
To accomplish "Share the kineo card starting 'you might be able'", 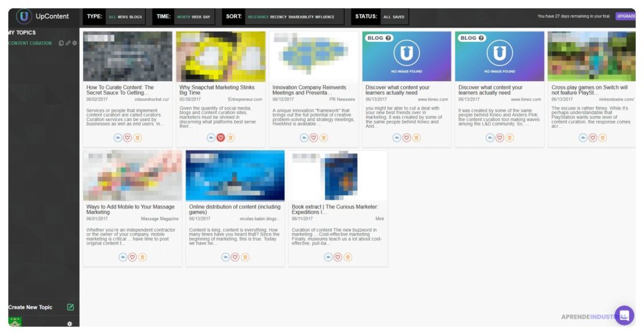I will click(397, 138).
